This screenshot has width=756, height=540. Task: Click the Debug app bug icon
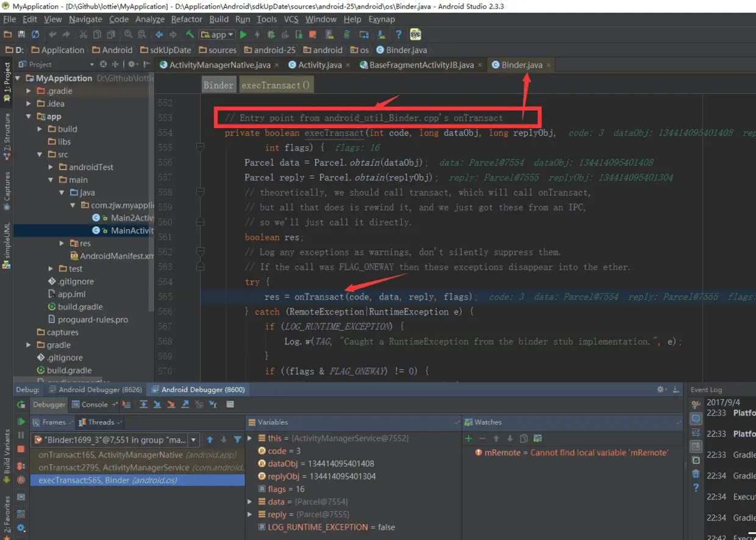[271, 35]
